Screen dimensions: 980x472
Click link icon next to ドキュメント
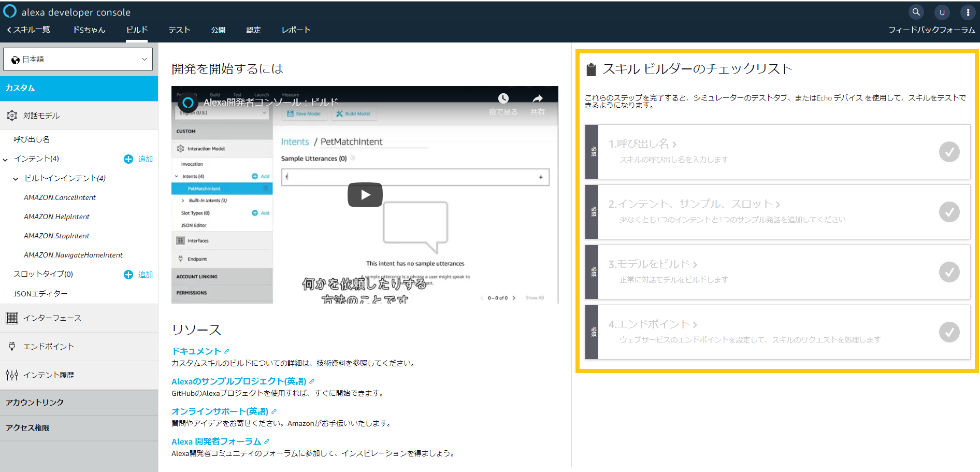pyautogui.click(x=227, y=351)
